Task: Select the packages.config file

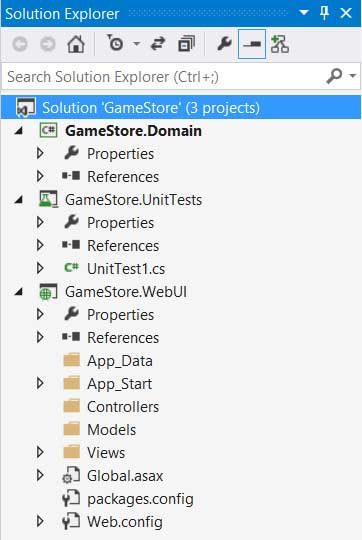Action: (x=140, y=499)
